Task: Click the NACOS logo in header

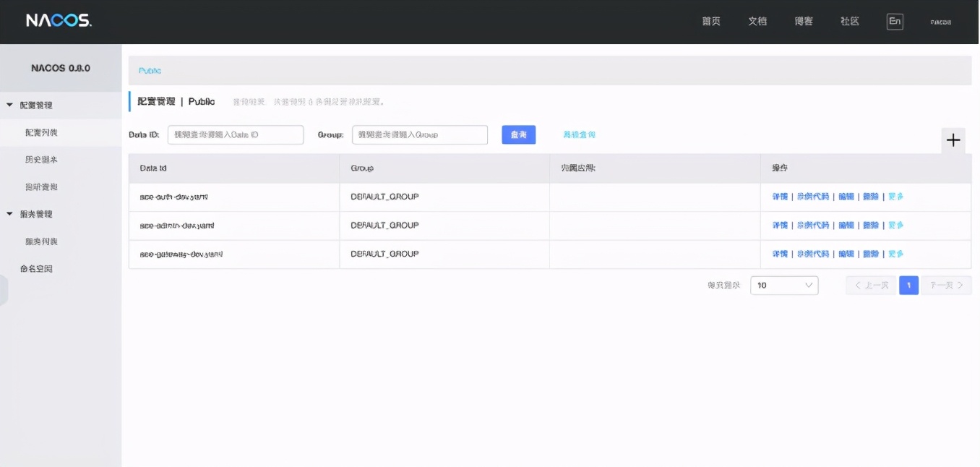Action: 59,21
